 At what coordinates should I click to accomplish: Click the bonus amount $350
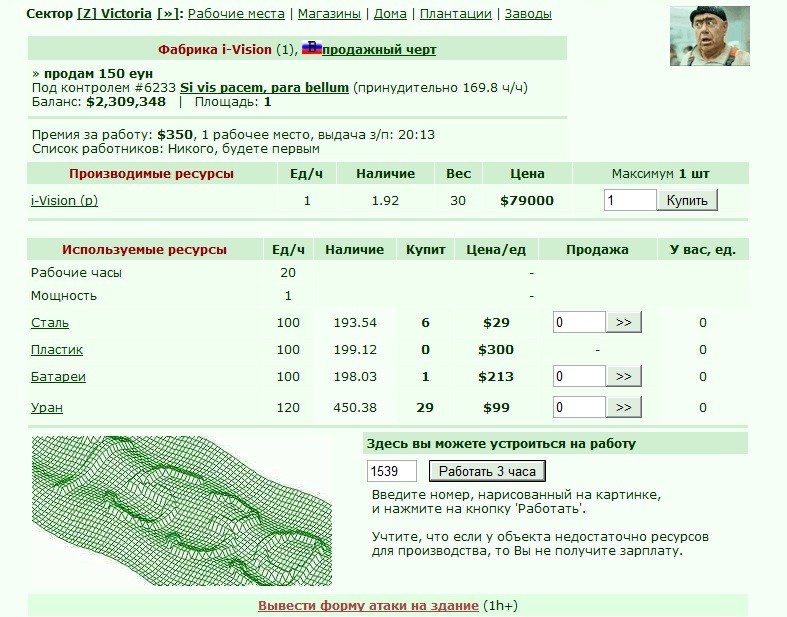(175, 135)
